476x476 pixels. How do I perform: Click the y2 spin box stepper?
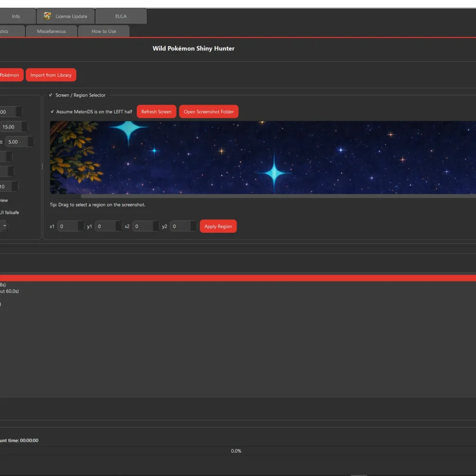(193, 226)
